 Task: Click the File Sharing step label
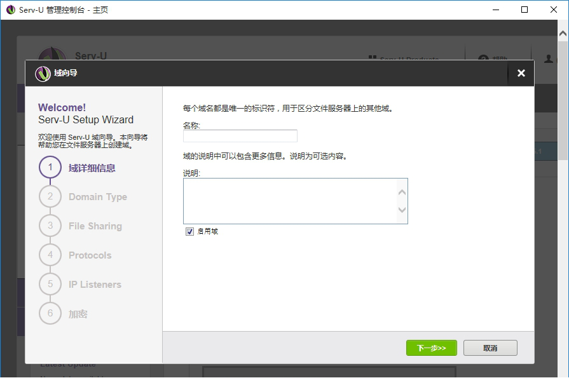click(x=95, y=226)
